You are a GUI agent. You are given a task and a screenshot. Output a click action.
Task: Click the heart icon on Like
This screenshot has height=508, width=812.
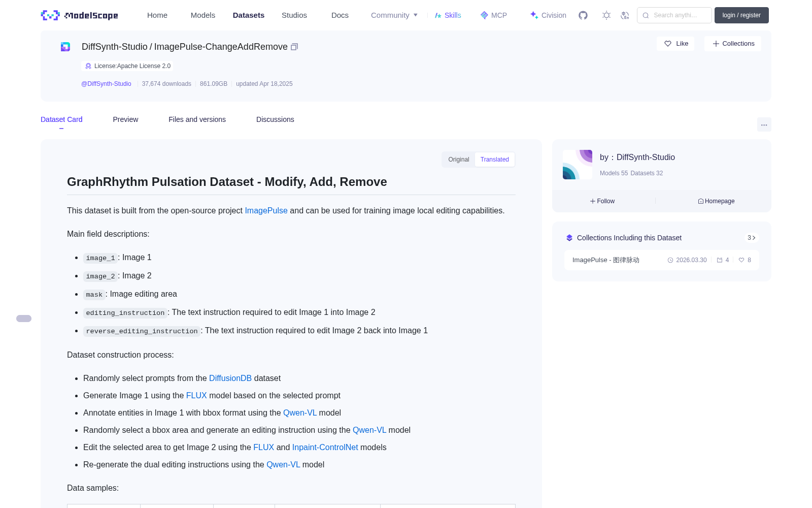click(668, 44)
